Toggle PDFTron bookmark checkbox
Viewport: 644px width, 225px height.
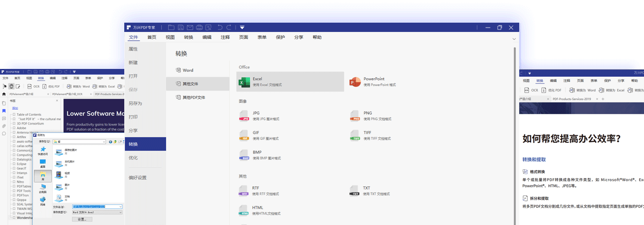14,195
